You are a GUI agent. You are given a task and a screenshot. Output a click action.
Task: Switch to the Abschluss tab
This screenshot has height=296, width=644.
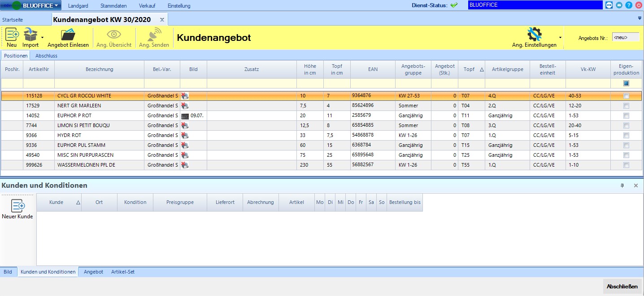(46, 56)
